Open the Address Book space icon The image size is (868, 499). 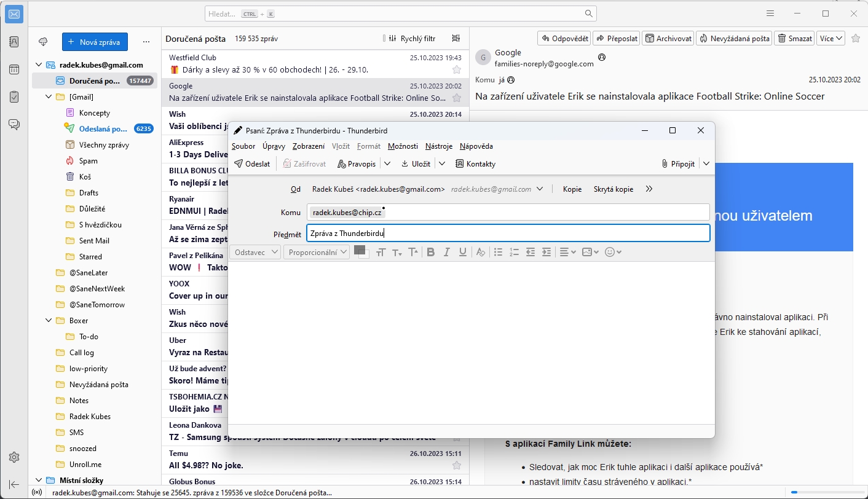click(x=14, y=42)
